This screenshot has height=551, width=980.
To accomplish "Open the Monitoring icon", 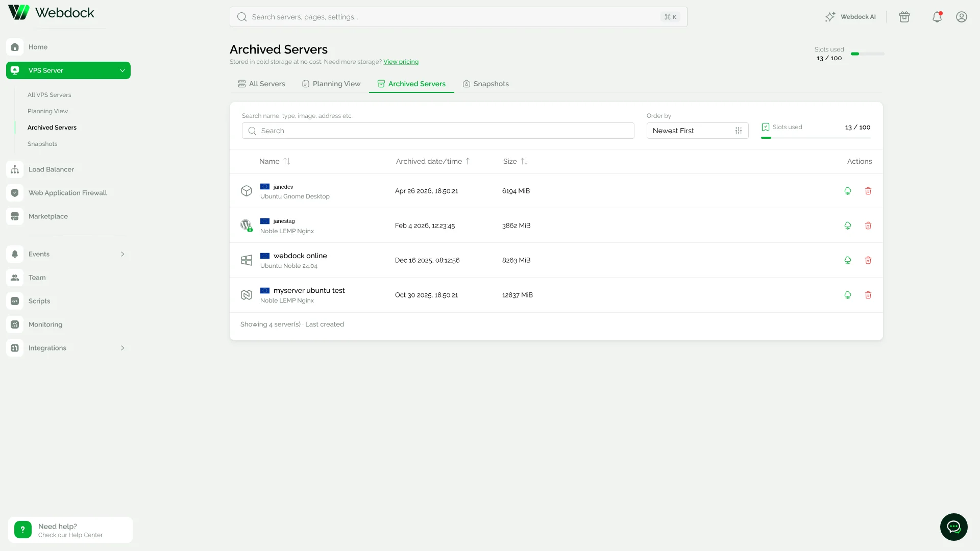I will [x=15, y=324].
